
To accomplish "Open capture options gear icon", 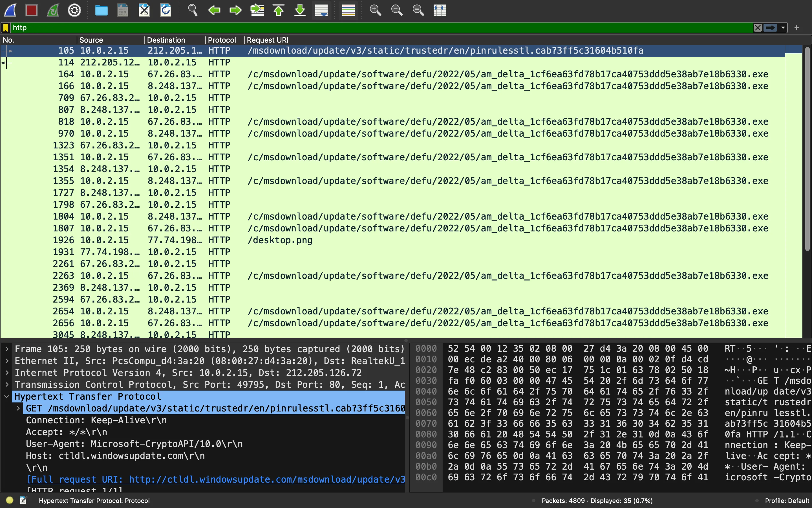I will tap(74, 10).
